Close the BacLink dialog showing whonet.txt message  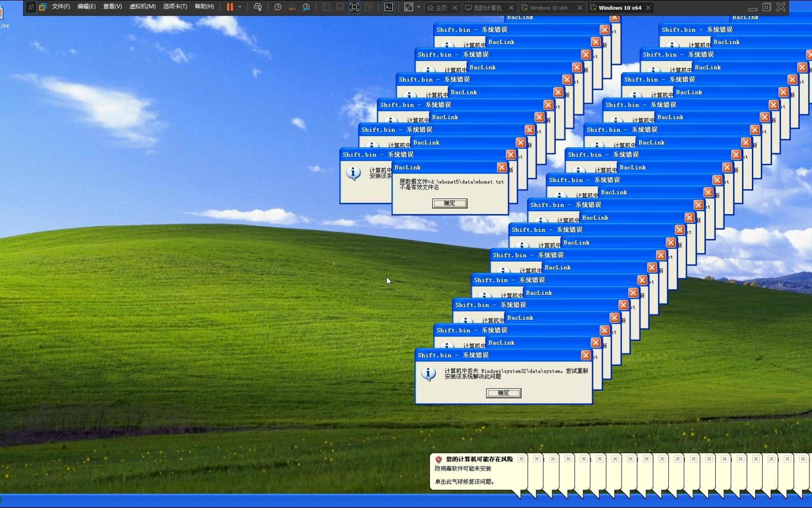pyautogui.click(x=502, y=167)
